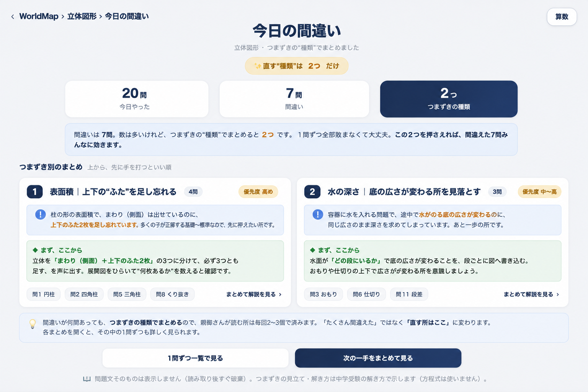Open 問8 くり抜き chip
The image size is (588, 392).
(x=172, y=294)
